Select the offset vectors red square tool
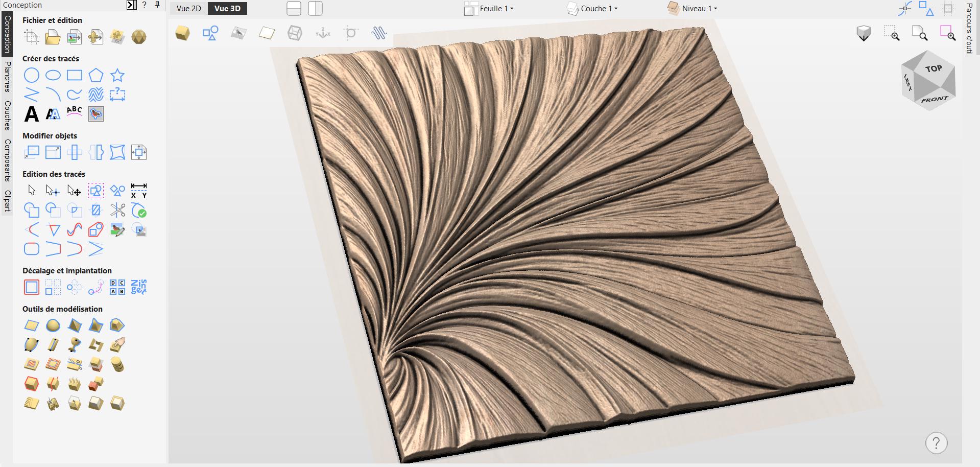 [32, 287]
